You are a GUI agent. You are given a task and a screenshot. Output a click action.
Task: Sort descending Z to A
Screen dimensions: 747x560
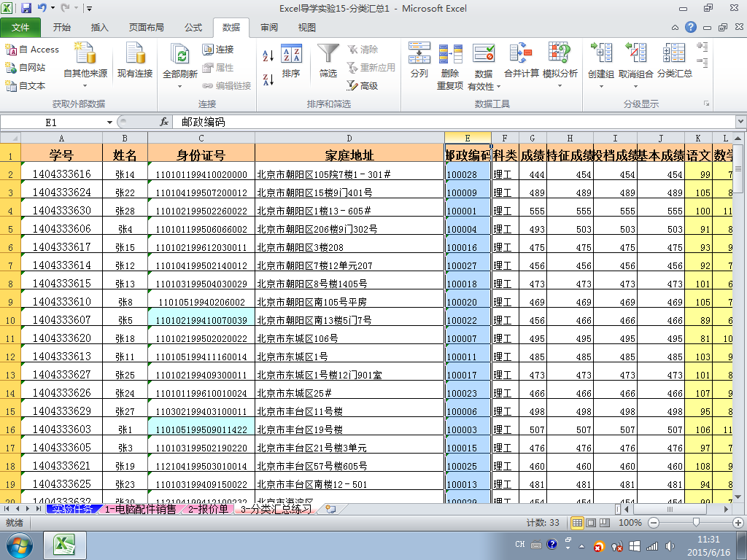(x=268, y=79)
